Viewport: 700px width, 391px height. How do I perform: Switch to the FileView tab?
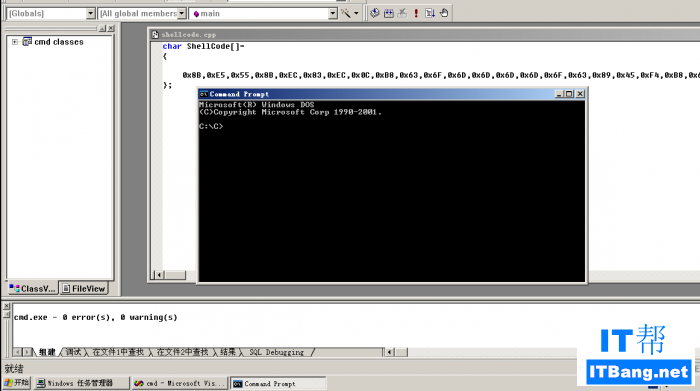(x=83, y=288)
